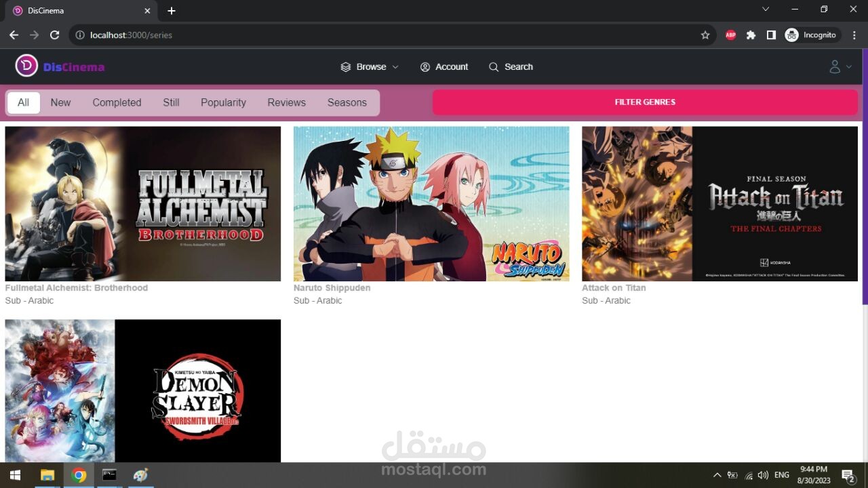868x488 pixels.
Task: Click the volume speaker tray icon
Action: pyautogui.click(x=763, y=475)
